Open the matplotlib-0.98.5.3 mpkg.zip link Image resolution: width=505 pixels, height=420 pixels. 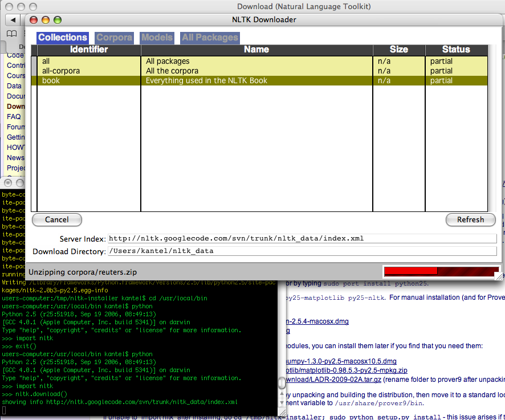[347, 370]
